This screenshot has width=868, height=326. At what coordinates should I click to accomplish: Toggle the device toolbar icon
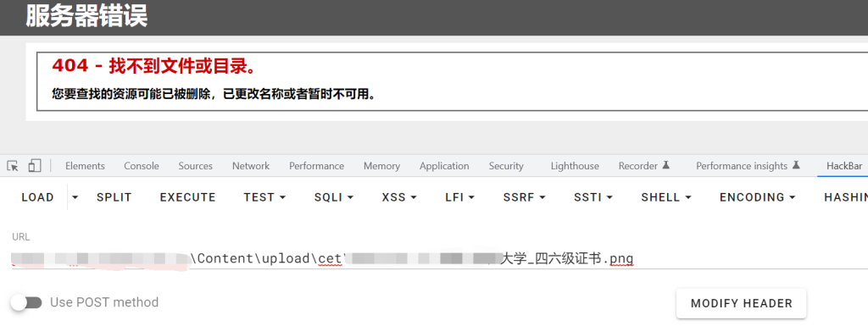pos(35,166)
